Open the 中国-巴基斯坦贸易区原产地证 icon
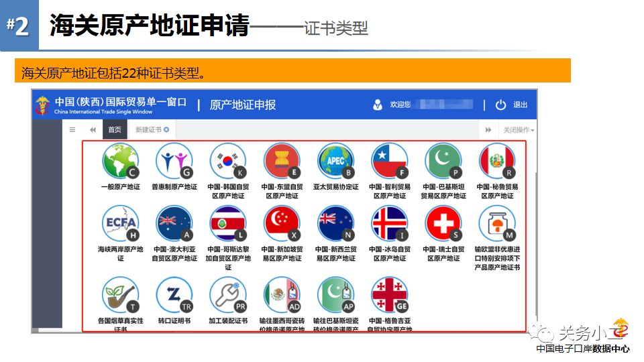Image resolution: width=644 pixels, height=362 pixels. click(x=443, y=161)
